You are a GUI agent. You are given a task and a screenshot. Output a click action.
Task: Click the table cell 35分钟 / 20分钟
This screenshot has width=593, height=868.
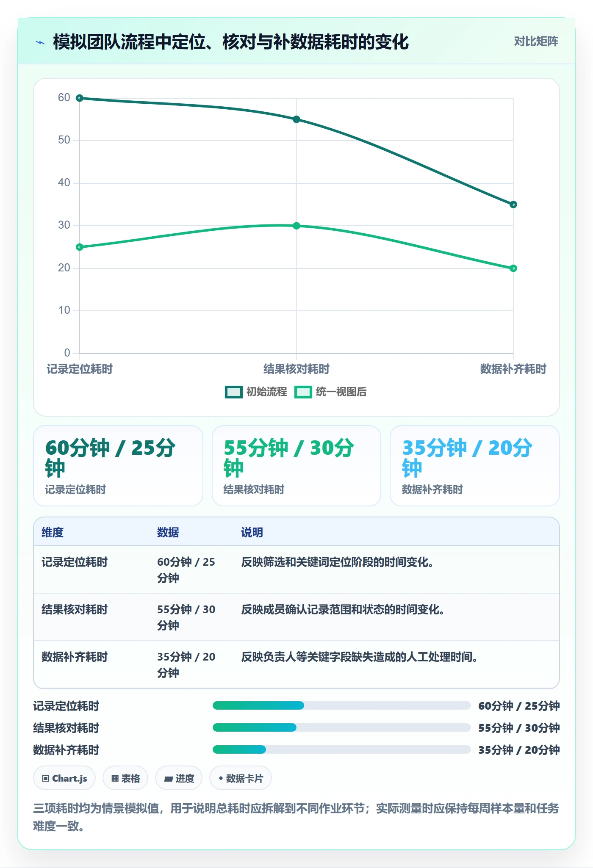point(186,665)
